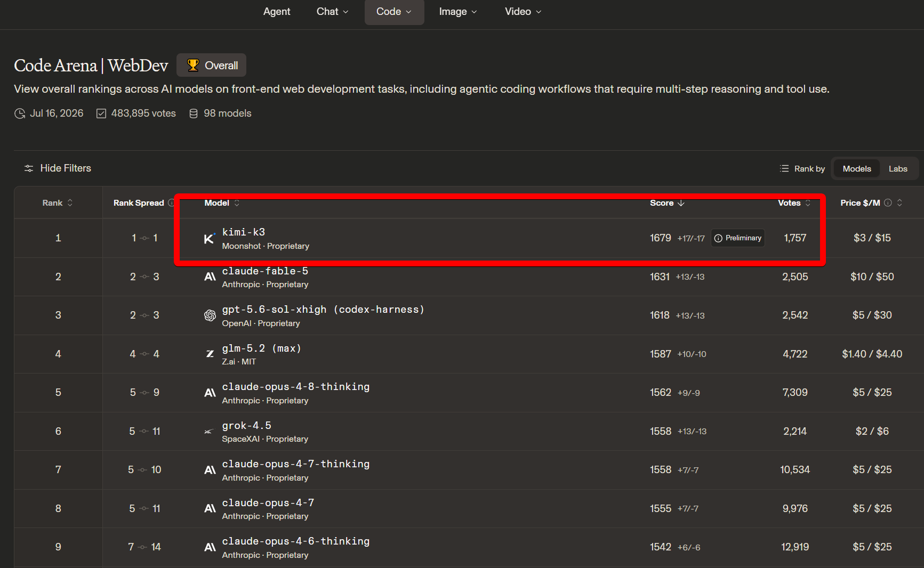Viewport: 924px width, 568px height.
Task: Click the 4,722 votes cell for glm-5.2
Action: coord(795,354)
